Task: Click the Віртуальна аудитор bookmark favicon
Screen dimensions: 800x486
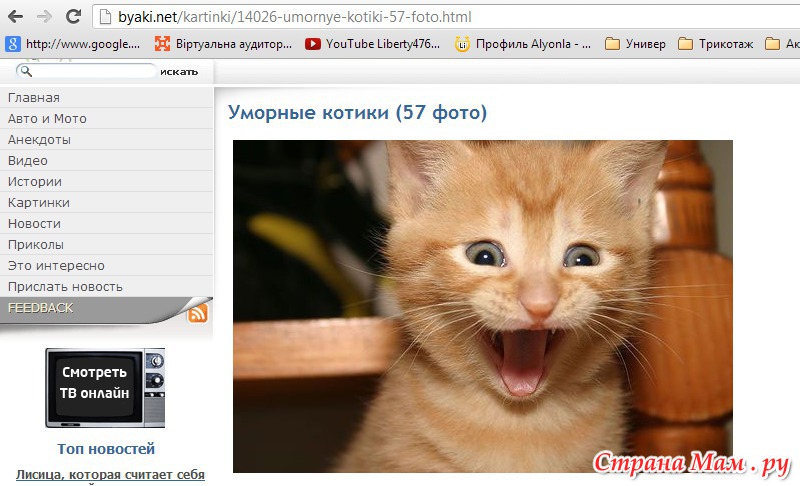Action: tap(162, 44)
